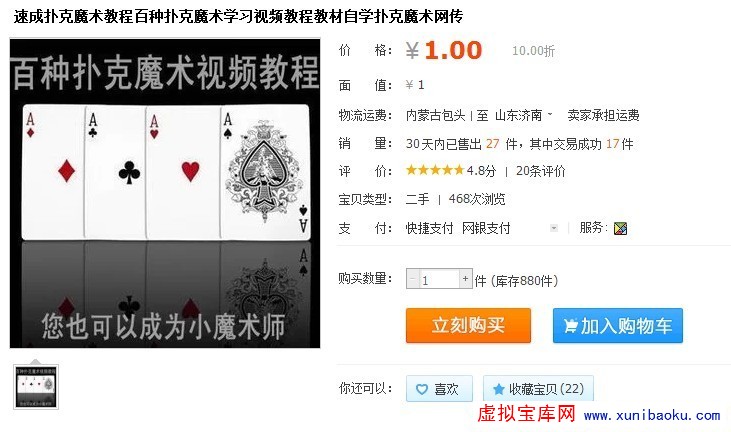Screen dimensions: 731x432
Task: Select the product thumbnail below main image
Action: point(36,387)
